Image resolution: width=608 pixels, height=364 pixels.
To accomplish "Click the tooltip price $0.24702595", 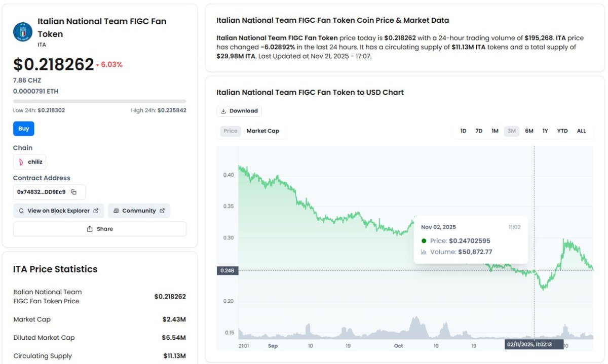I will click(470, 241).
